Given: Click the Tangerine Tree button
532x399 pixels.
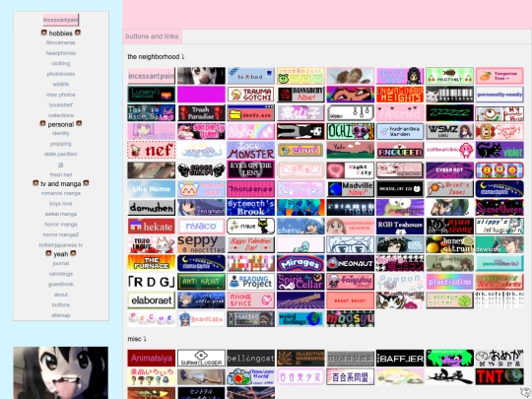Looking at the screenshot, I should pos(499,76).
